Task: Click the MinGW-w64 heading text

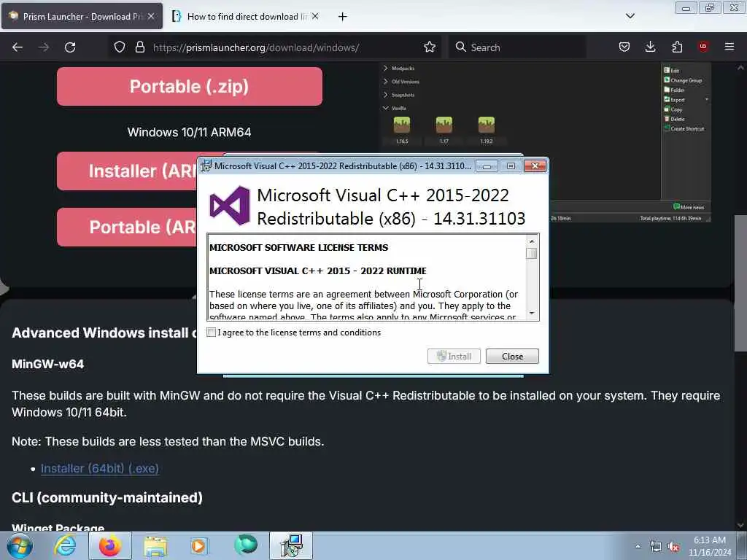Action: (x=47, y=365)
